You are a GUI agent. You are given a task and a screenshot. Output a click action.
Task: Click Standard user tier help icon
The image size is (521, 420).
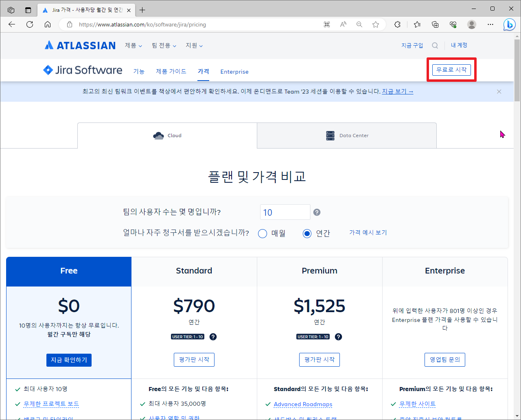213,337
